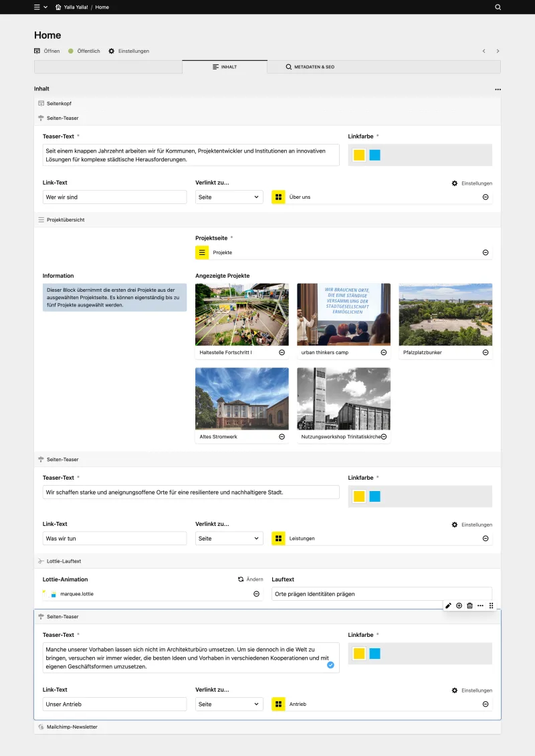Screen dimensions: 535x756
Task: Edit the selected Seiten-Teaser block
Action: [449, 605]
